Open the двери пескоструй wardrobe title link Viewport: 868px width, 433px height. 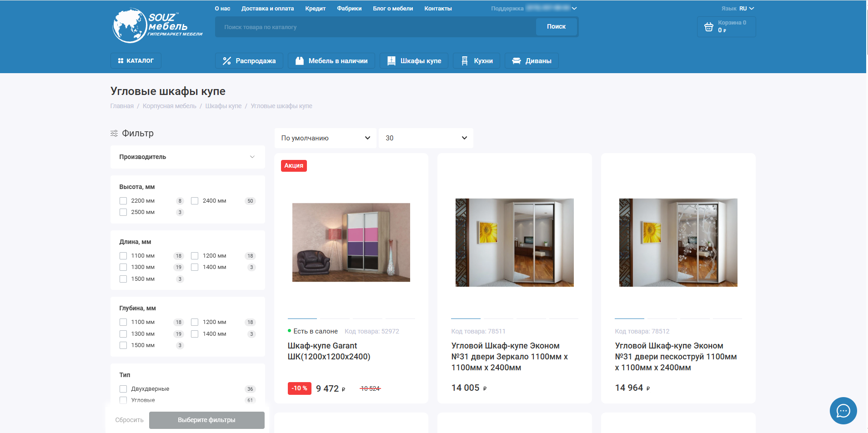pyautogui.click(x=676, y=357)
